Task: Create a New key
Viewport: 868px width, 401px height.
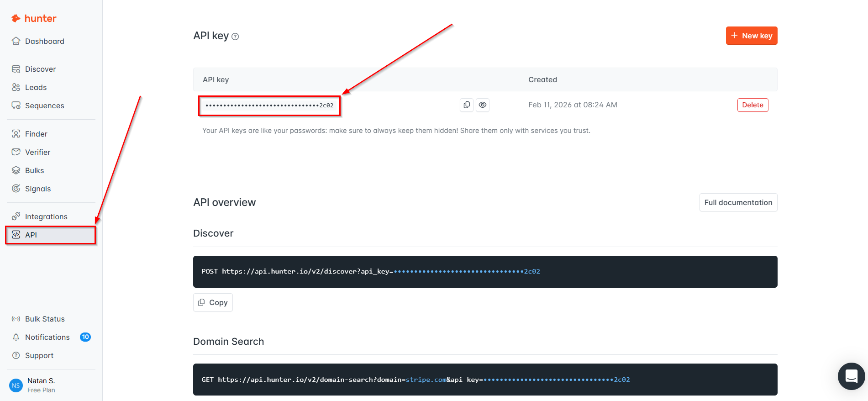Action: click(752, 36)
